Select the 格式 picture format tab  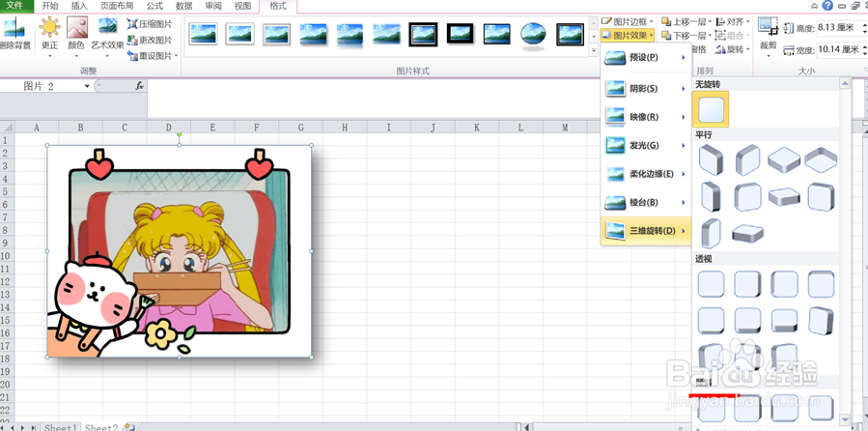coord(278,6)
